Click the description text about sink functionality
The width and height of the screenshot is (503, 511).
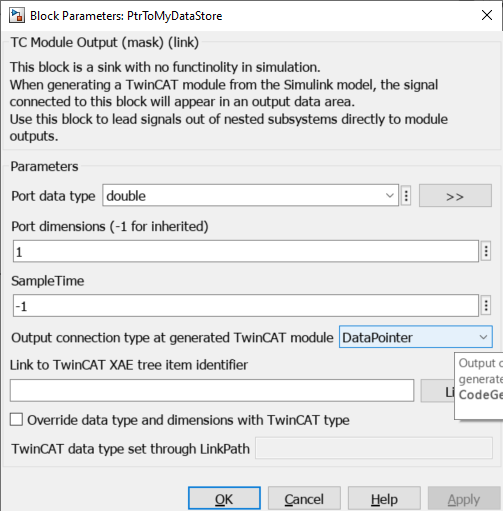pyautogui.click(x=228, y=102)
